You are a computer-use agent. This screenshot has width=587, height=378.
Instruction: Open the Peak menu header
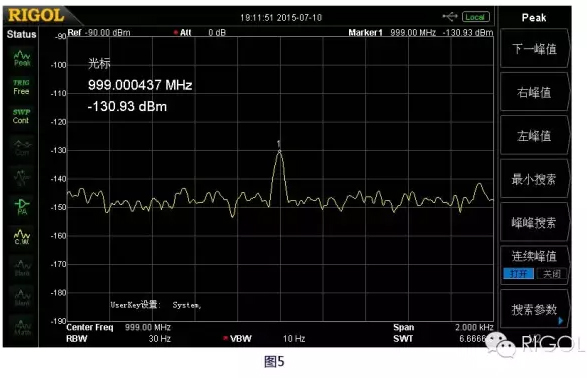[x=534, y=17]
